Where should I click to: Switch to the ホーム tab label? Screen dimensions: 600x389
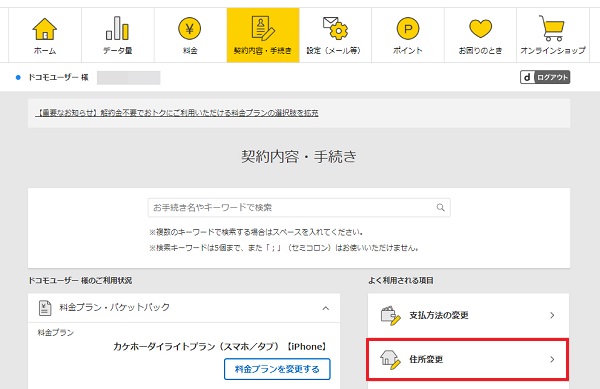pyautogui.click(x=45, y=50)
